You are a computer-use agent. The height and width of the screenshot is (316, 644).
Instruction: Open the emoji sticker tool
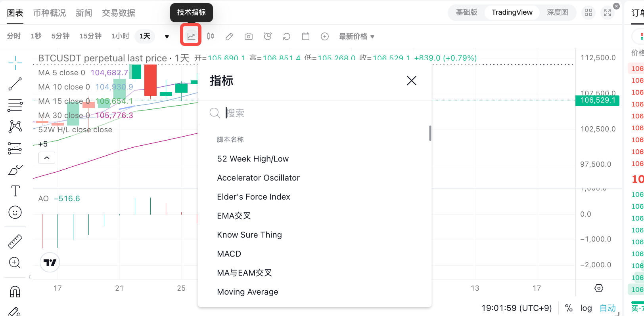[15, 213]
